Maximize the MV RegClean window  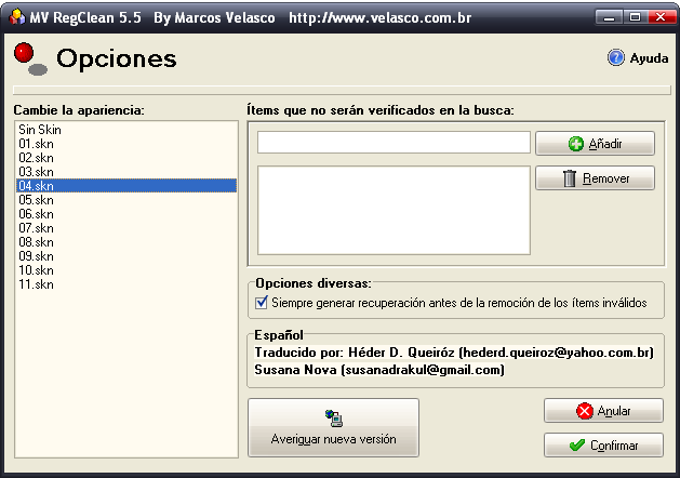[635, 17]
